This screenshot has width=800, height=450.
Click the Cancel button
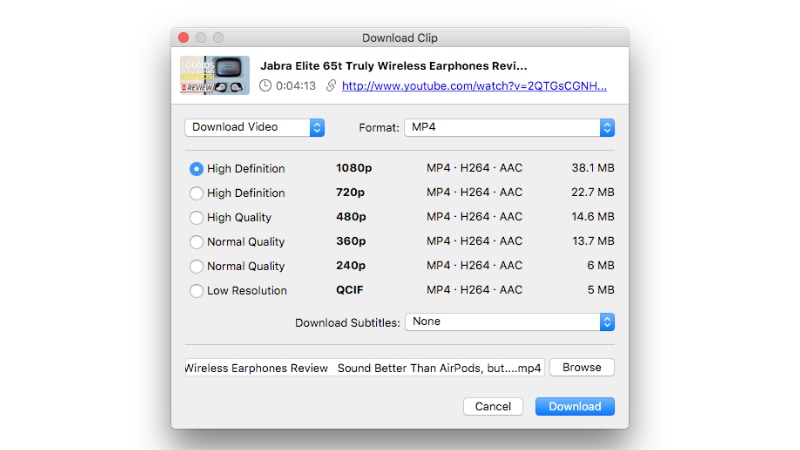click(493, 407)
